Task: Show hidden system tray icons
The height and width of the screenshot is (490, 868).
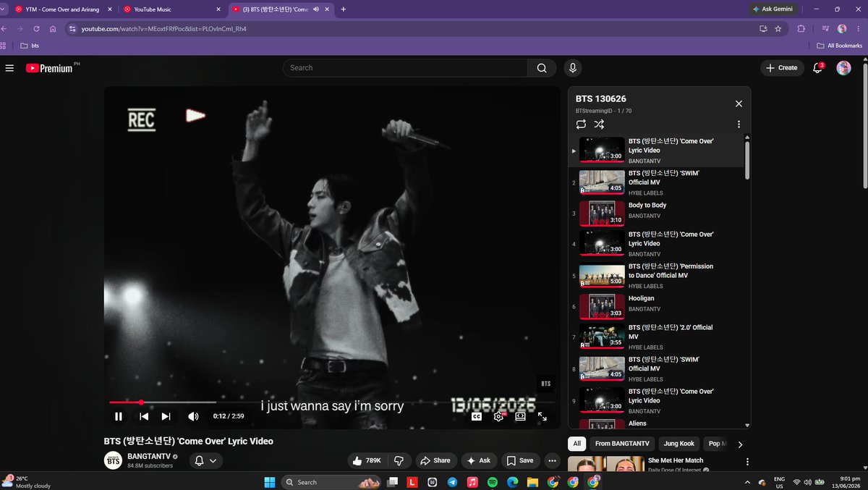Action: (x=747, y=482)
